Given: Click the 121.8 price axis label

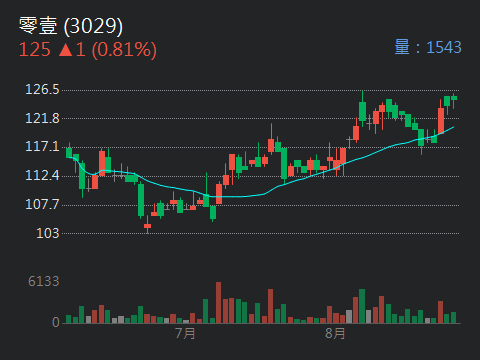Looking at the screenshot, I should coord(42,118).
